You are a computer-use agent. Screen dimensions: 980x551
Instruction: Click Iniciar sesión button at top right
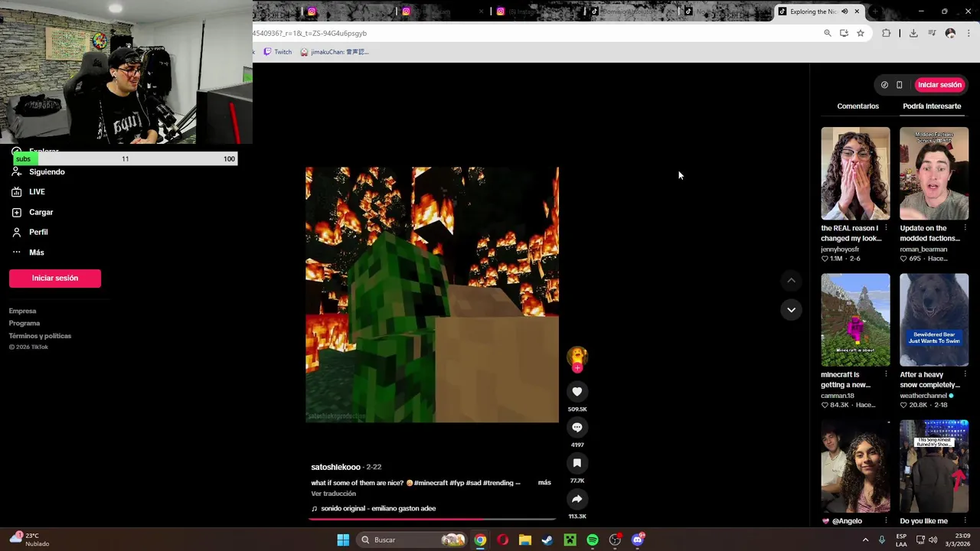pos(939,85)
